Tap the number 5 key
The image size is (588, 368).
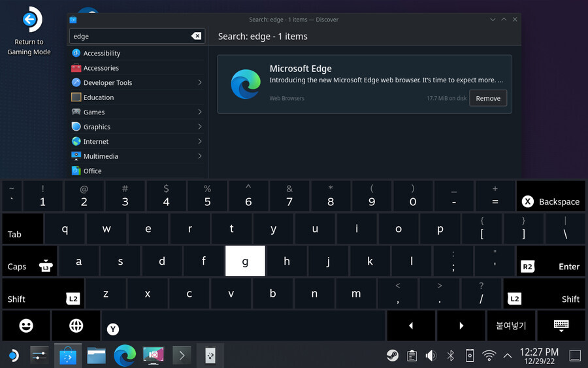tap(207, 196)
